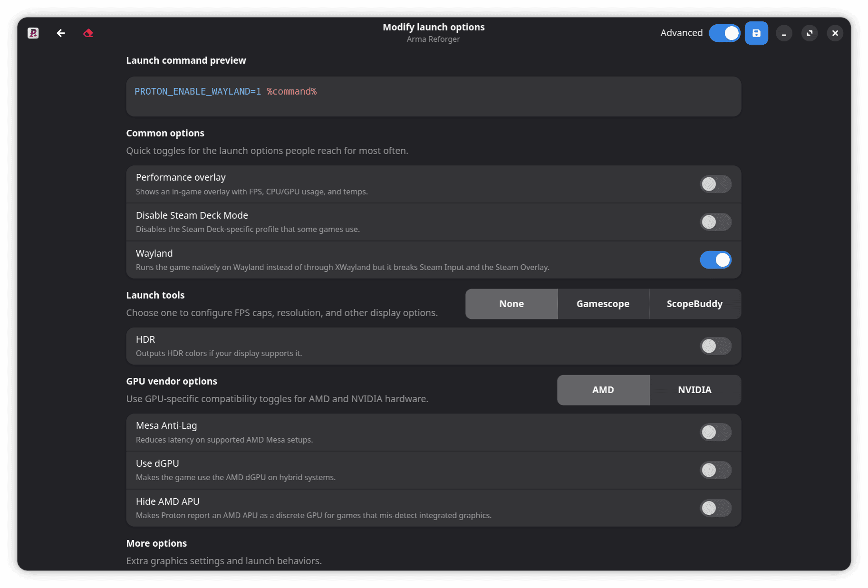Viewport: 868px width, 588px height.
Task: Click the PROTON_ENABLE_WAYLAND=1 text
Action: (x=198, y=91)
